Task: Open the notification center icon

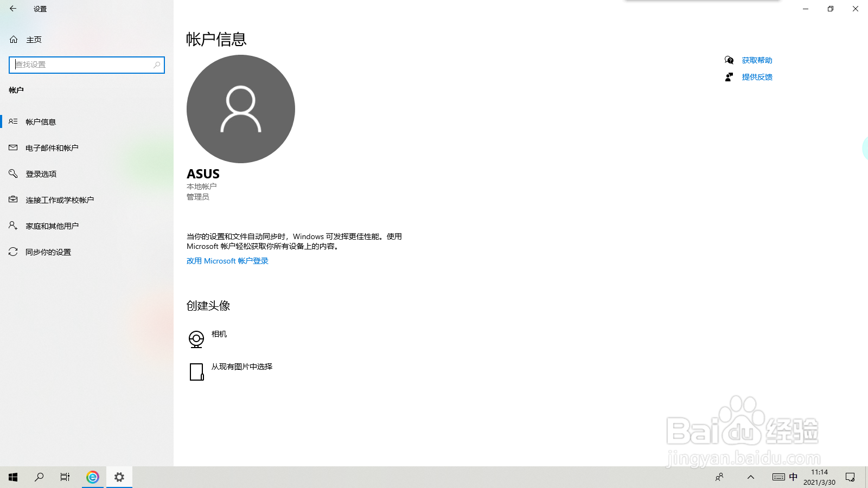Action: [x=850, y=477]
